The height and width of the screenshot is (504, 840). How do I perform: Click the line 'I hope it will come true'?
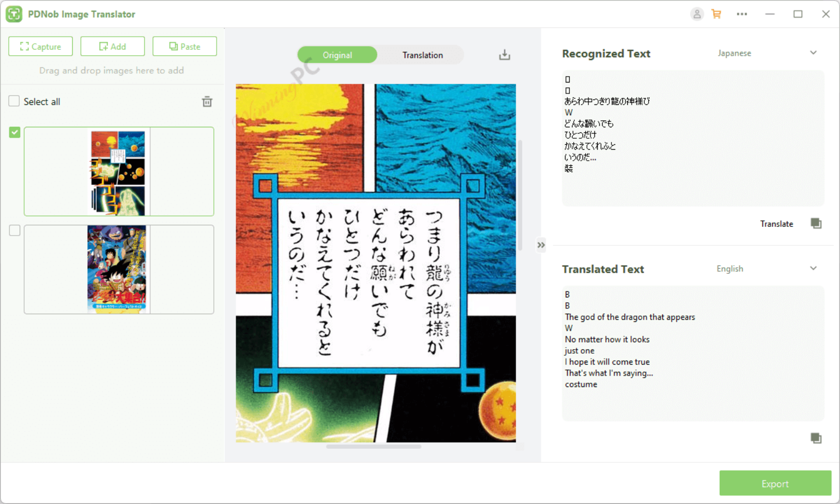607,362
